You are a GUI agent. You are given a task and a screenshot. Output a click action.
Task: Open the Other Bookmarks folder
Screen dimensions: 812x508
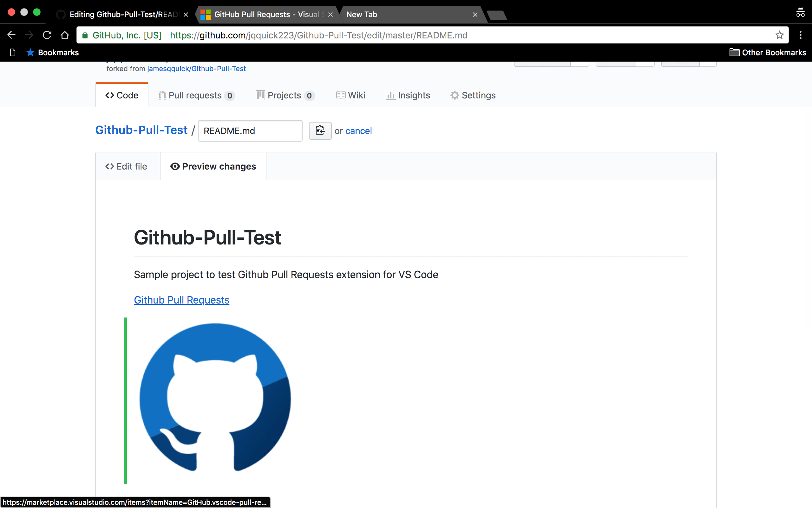[768, 52]
